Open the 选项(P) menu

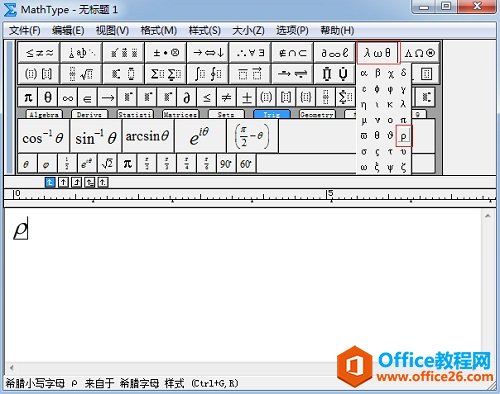tap(292, 31)
